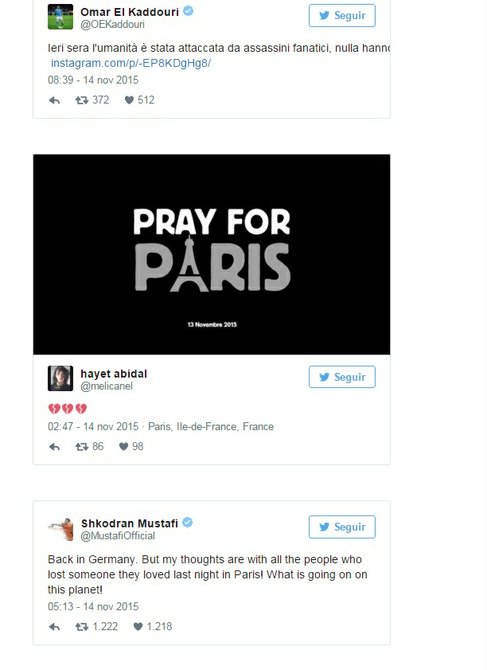This screenshot has width=487, height=670.
Task: Reply to Omar El Kaddouri's tweet
Action: click(54, 100)
